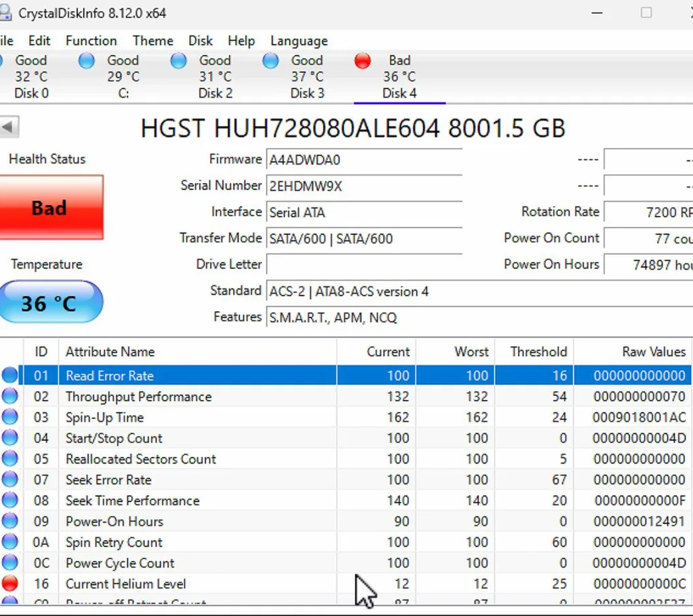Image resolution: width=693 pixels, height=616 pixels.
Task: Select the C: drive tab at 29 °C
Action: point(123,76)
